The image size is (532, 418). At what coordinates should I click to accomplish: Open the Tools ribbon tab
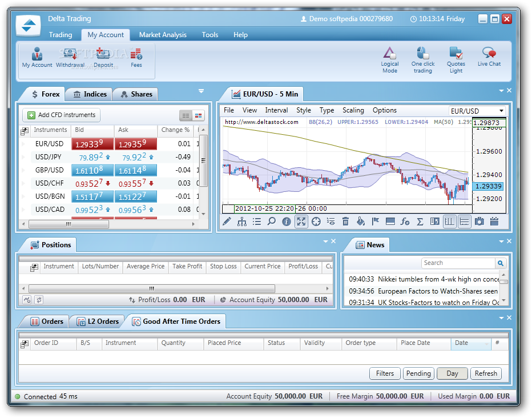pos(210,35)
